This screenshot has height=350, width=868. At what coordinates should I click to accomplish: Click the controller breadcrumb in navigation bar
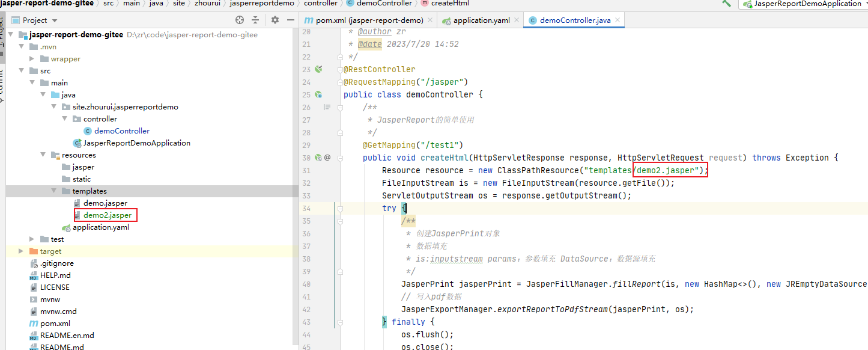(321, 3)
